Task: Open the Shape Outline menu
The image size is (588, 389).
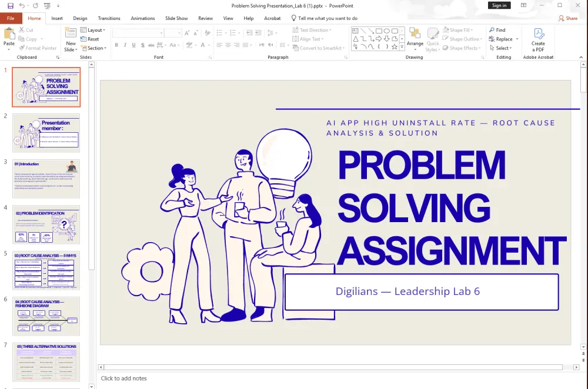Action: click(x=462, y=39)
